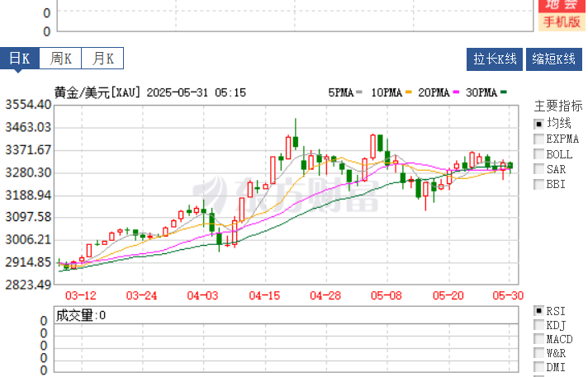Click the 缩短K线 button
The image size is (588, 377).
pyautogui.click(x=554, y=59)
